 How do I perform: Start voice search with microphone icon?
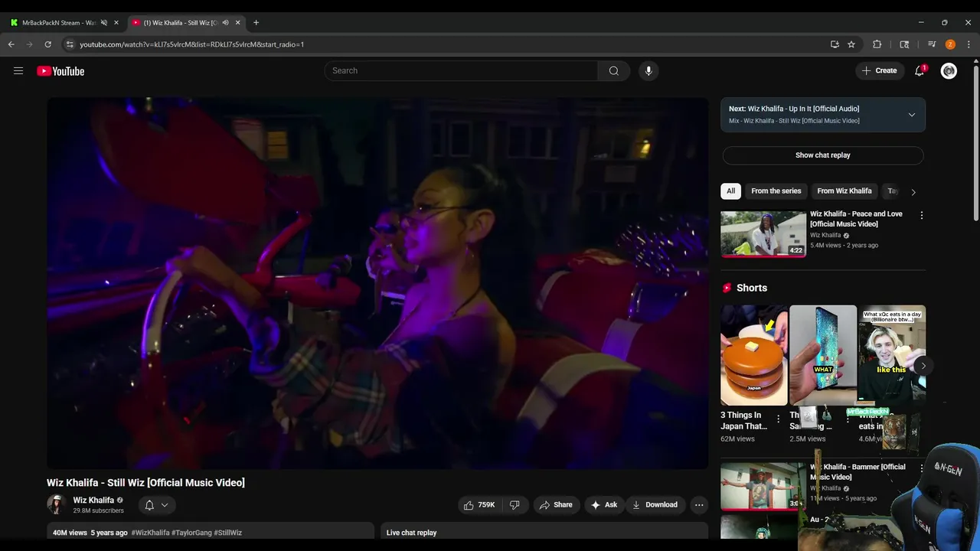[648, 70]
